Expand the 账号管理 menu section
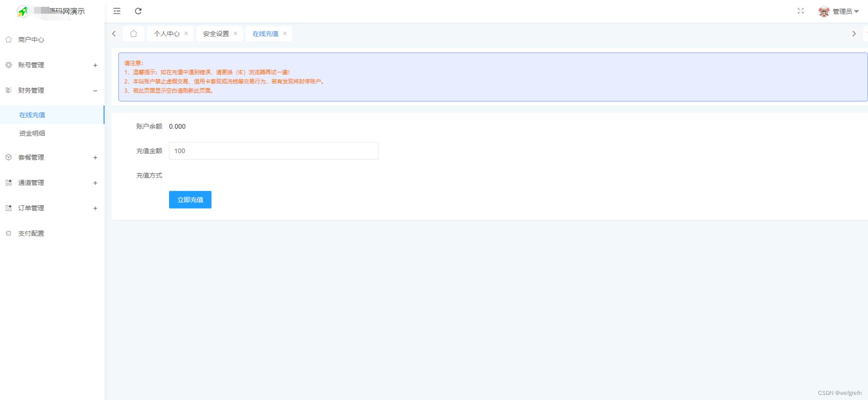The width and height of the screenshot is (868, 400). 95,65
